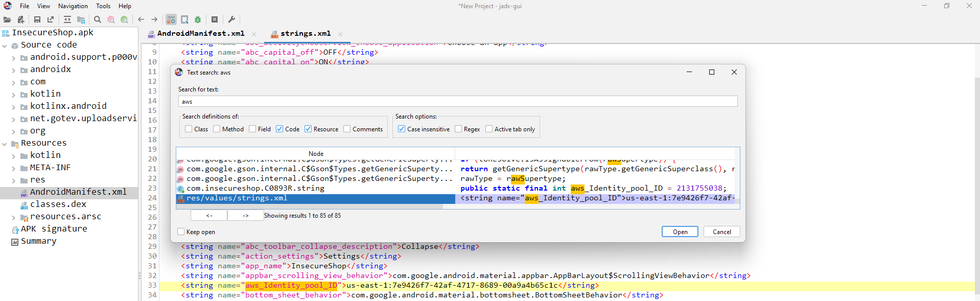
Task: Open the log viewer toolbar icon
Action: (x=215, y=20)
